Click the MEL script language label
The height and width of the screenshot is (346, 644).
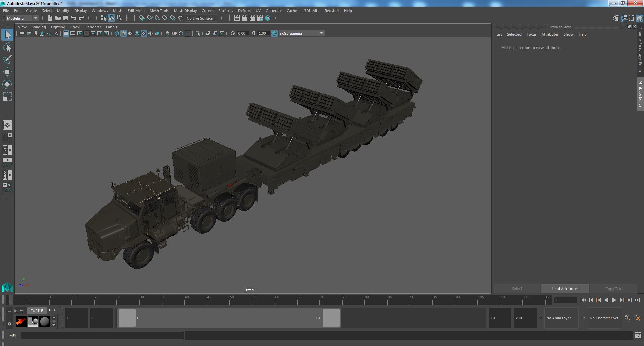[13, 336]
